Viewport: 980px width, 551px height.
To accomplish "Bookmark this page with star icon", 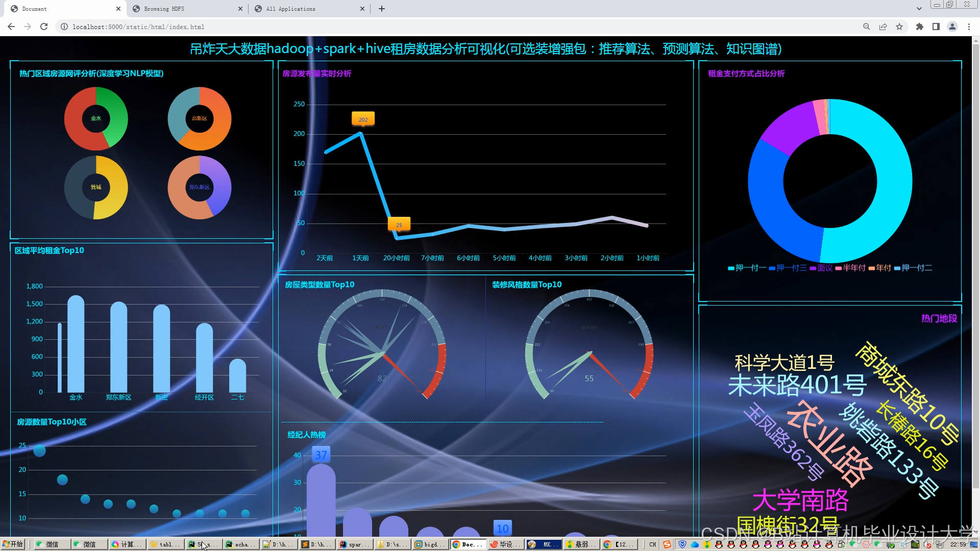I will pyautogui.click(x=899, y=27).
